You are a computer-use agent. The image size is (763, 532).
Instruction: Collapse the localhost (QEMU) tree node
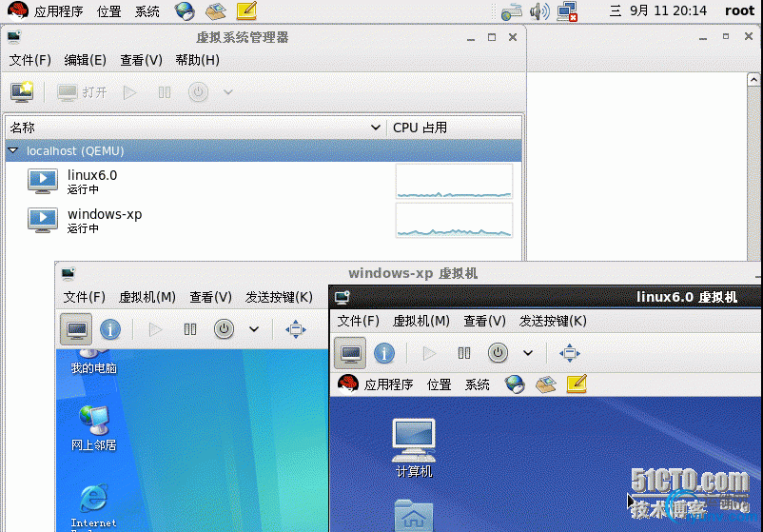13,151
